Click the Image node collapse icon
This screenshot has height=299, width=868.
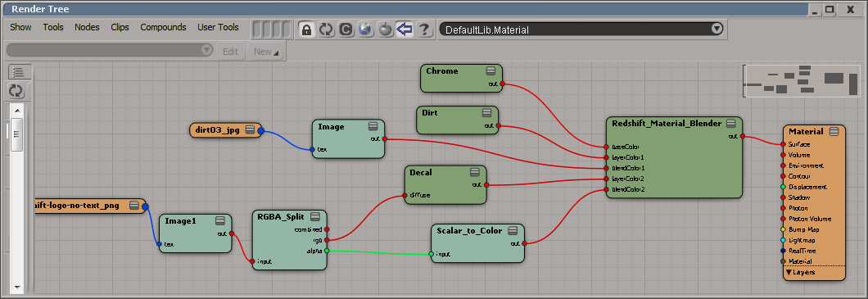coord(373,127)
